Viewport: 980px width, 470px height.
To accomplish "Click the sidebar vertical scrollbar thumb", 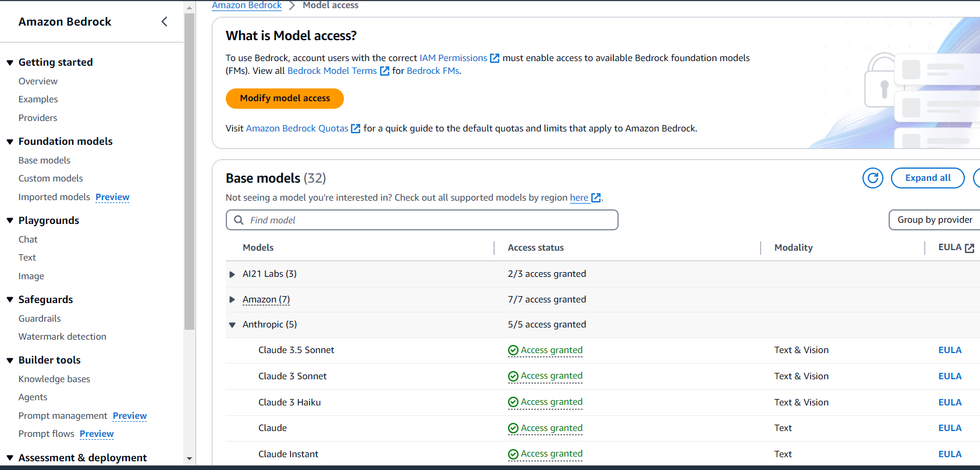I will tap(189, 175).
